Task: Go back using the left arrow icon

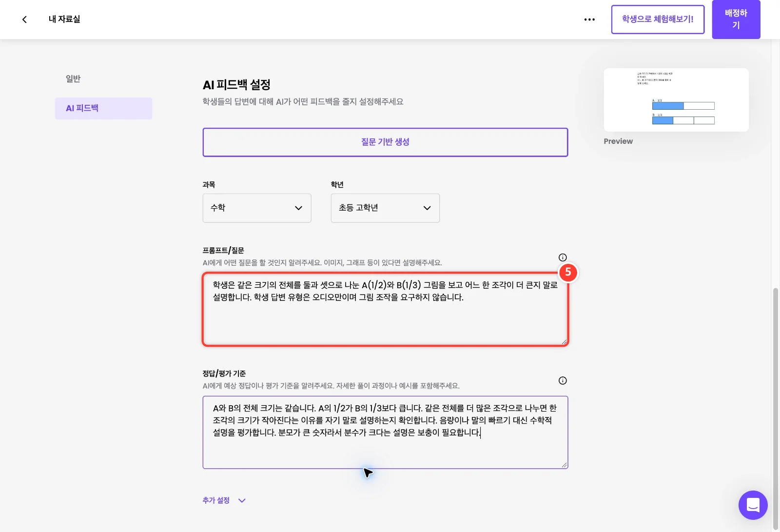Action: coord(24,20)
